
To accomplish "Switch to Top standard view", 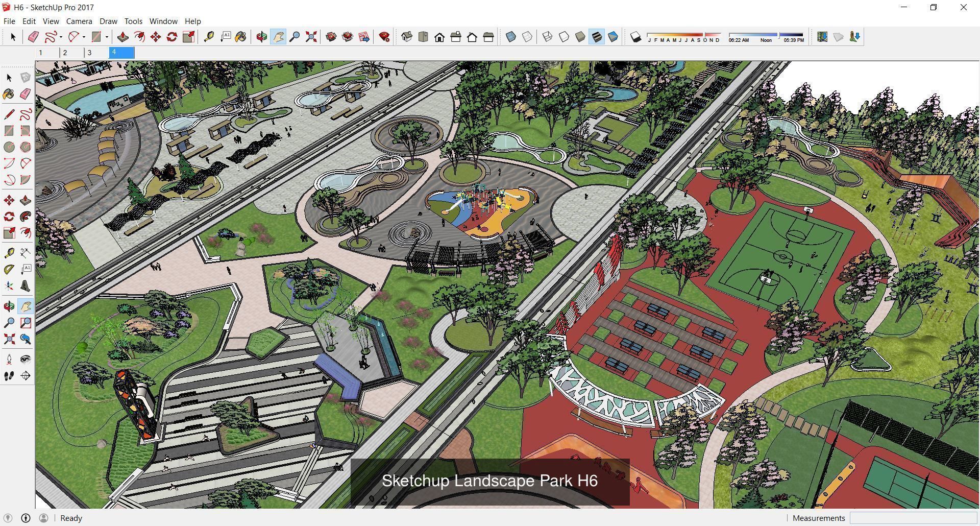I will [423, 37].
